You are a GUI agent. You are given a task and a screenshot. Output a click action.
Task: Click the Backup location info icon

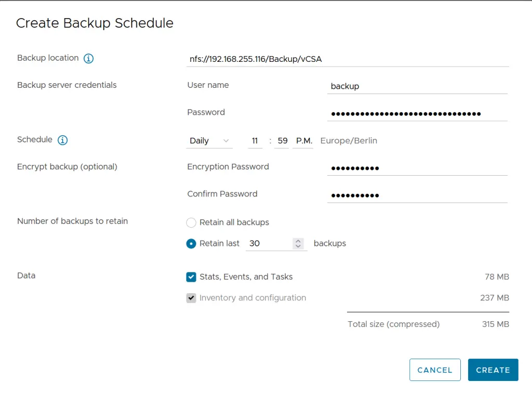pyautogui.click(x=88, y=58)
